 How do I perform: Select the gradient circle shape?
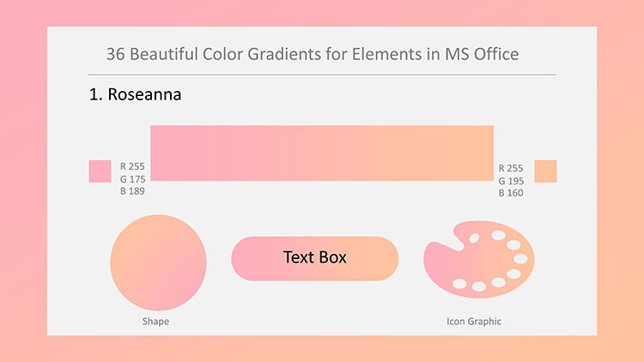click(x=158, y=262)
